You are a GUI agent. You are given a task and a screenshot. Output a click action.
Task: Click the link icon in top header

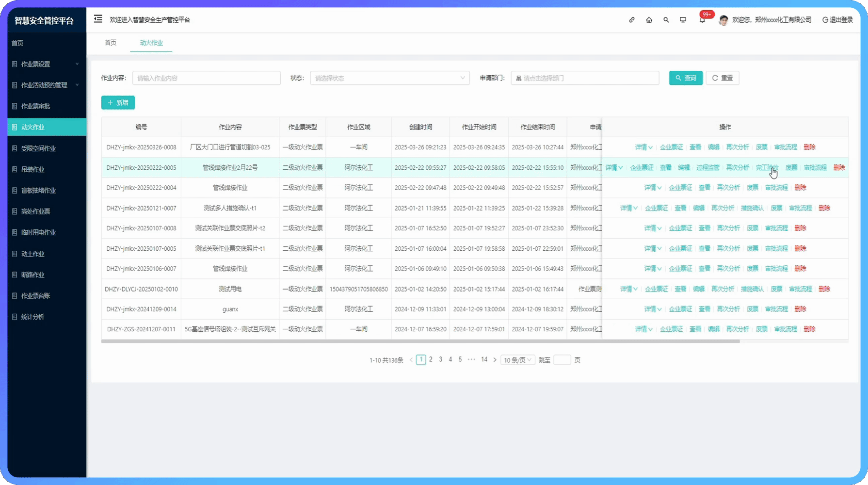[632, 20]
